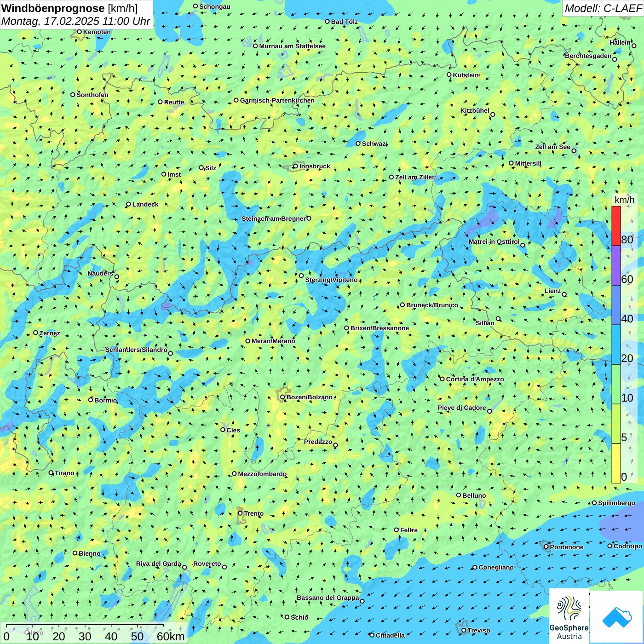The height and width of the screenshot is (644, 644).
Task: Click the Lienz city label
Action: pos(552,291)
